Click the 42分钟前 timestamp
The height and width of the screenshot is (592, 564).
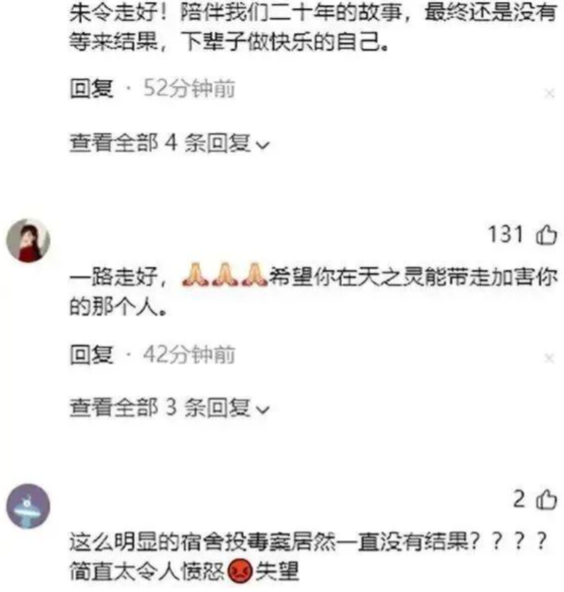click(189, 355)
